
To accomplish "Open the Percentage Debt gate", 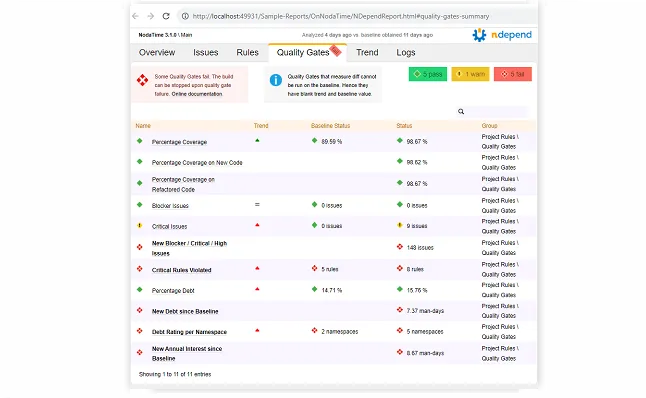I will tap(173, 291).
